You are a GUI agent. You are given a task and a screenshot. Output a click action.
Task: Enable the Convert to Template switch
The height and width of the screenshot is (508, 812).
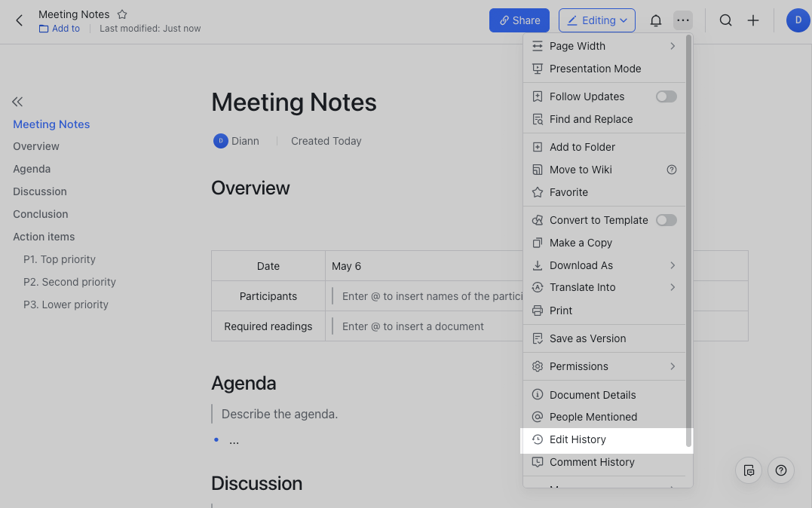click(666, 220)
